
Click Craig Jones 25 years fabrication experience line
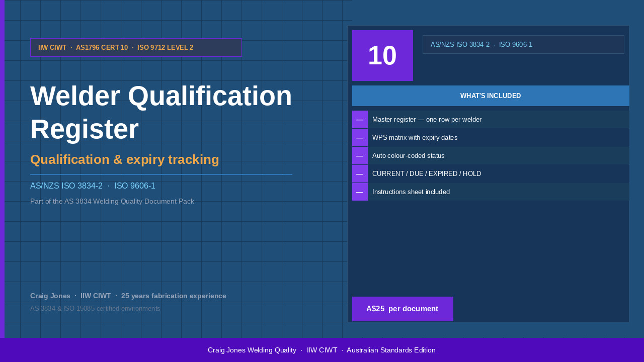click(x=128, y=296)
